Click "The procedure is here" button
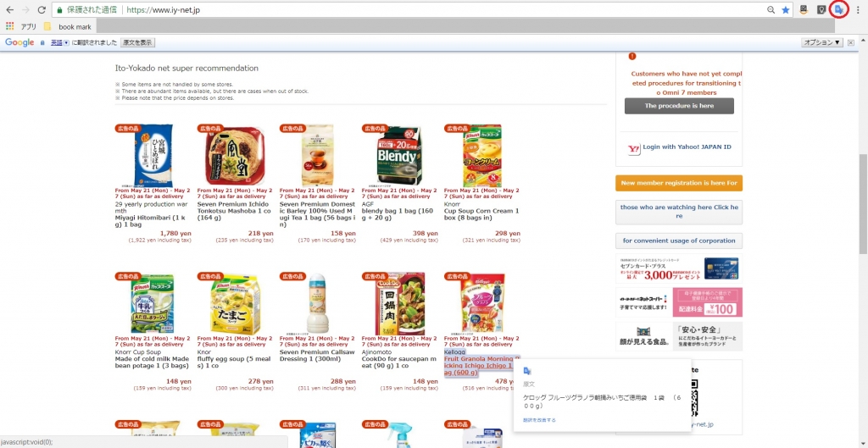The height and width of the screenshot is (448, 868). (x=679, y=106)
